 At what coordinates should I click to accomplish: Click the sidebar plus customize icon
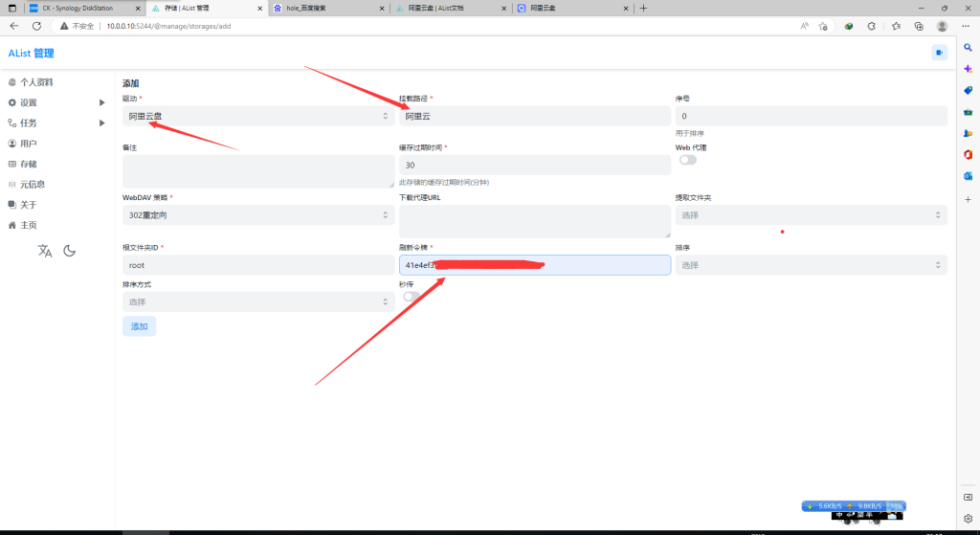click(x=969, y=199)
